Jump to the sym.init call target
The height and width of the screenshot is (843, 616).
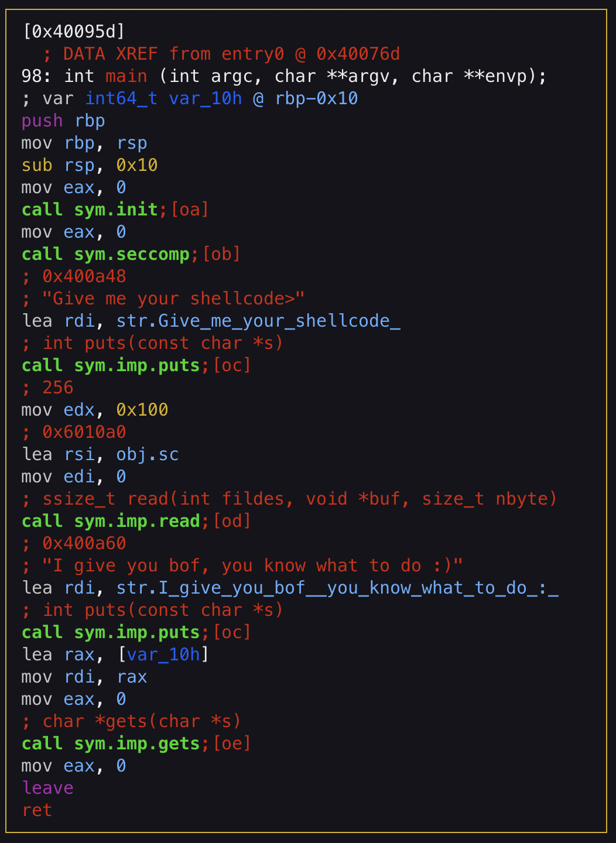click(x=116, y=210)
